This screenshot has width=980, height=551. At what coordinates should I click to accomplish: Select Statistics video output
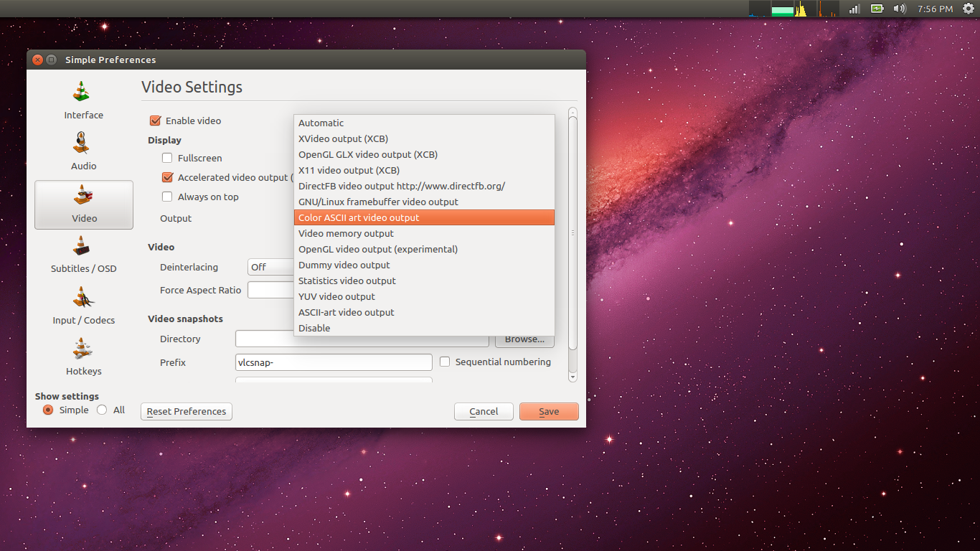(425, 281)
